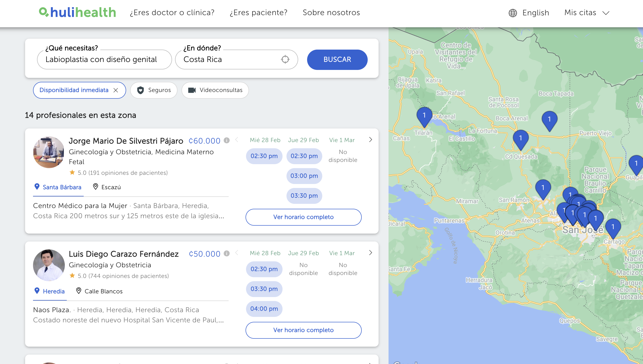Click the crosshair locate-me icon in location field
This screenshot has width=643, height=364.
(285, 60)
